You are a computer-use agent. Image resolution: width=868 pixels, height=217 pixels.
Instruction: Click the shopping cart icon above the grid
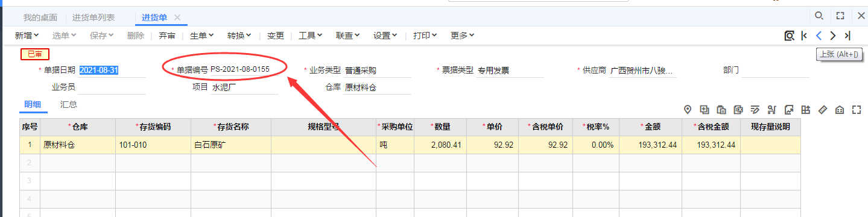coord(771,110)
